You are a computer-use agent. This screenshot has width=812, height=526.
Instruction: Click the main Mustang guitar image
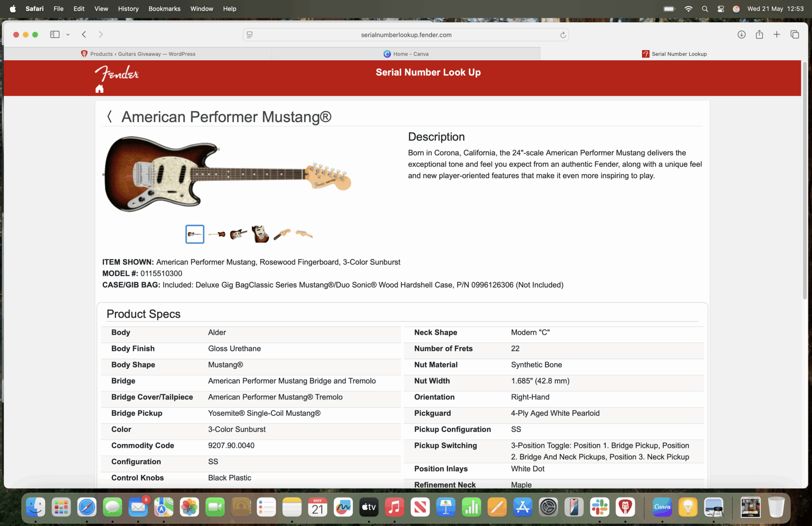227,174
